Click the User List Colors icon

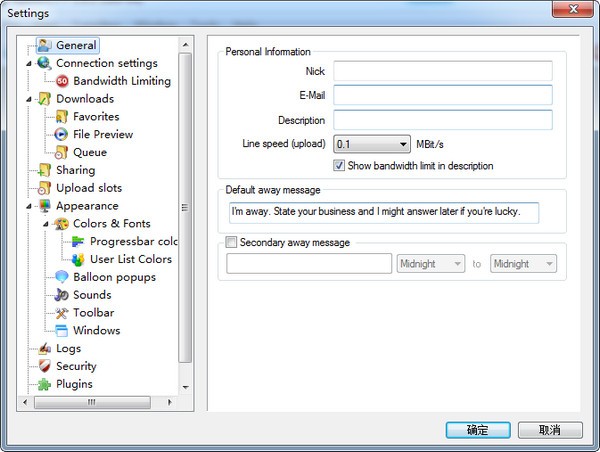click(x=78, y=259)
